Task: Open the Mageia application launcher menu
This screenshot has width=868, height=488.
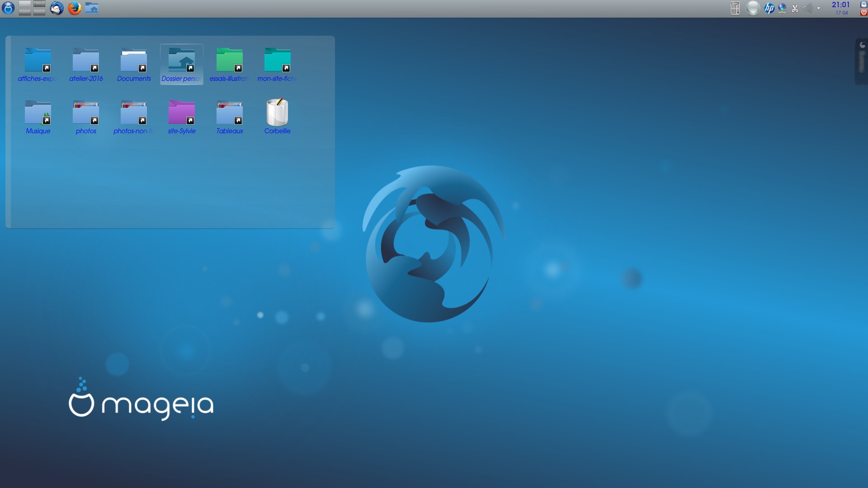Action: pos(8,8)
